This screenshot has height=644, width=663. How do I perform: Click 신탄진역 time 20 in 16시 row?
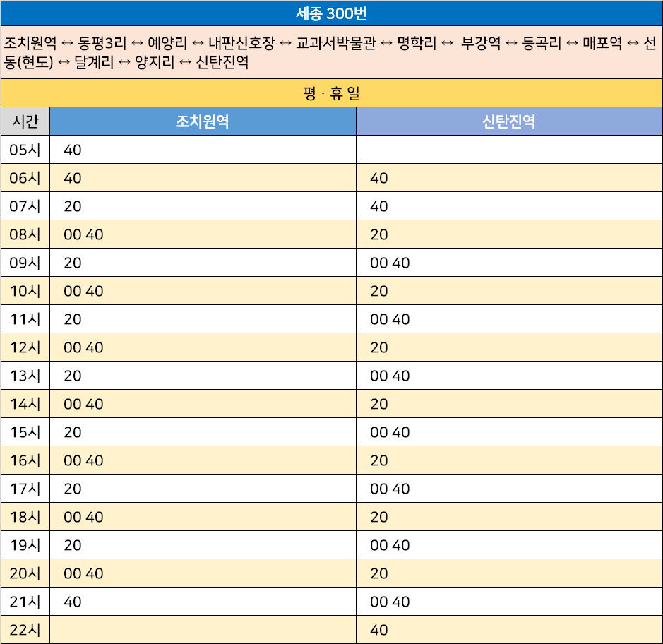point(379,460)
